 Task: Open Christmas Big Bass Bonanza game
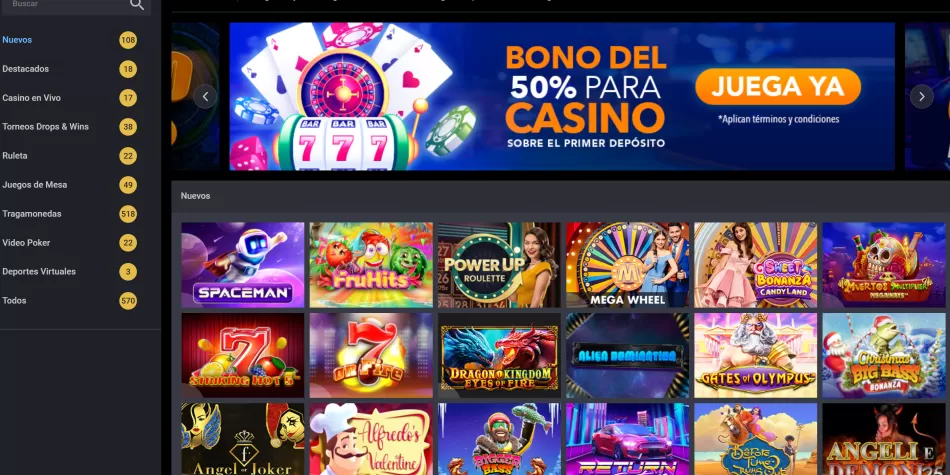884,355
